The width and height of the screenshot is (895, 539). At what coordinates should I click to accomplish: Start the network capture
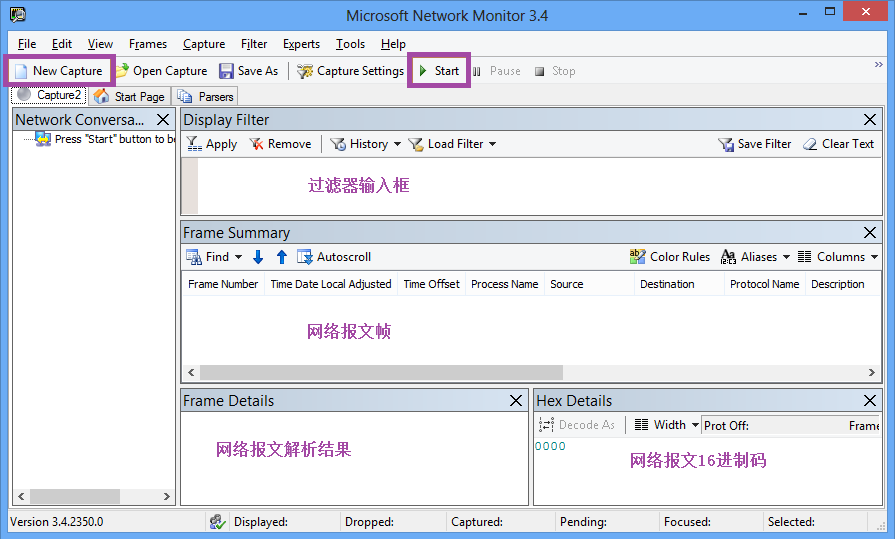[439, 71]
